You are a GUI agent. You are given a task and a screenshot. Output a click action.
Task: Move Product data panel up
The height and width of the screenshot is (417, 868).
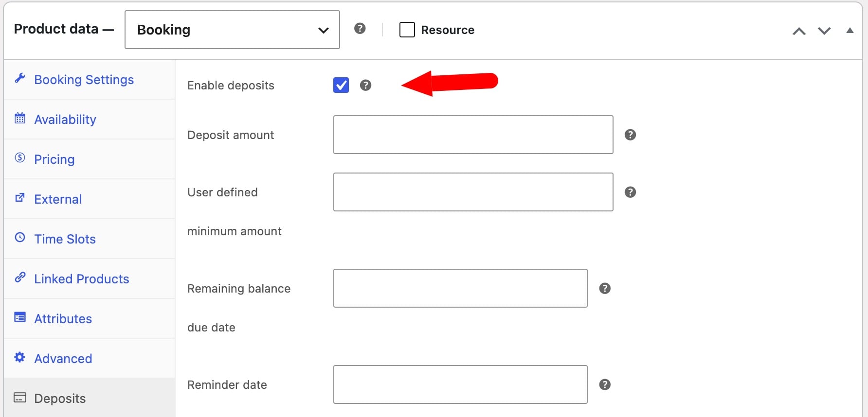click(x=799, y=31)
